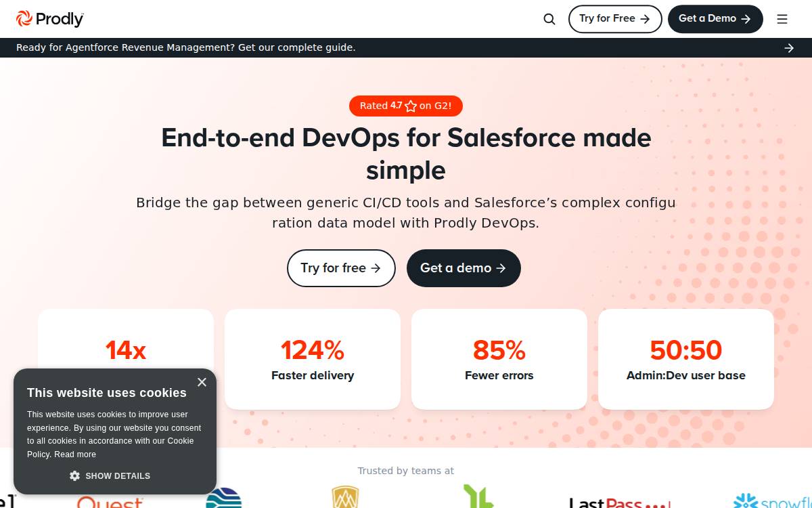Expand SHOW DETAILS in cookie notice
The width and height of the screenshot is (812, 508).
[110, 475]
